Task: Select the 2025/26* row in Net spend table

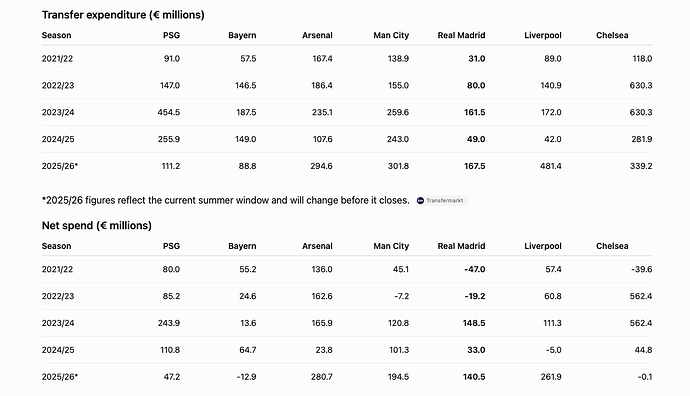Action: (347, 377)
